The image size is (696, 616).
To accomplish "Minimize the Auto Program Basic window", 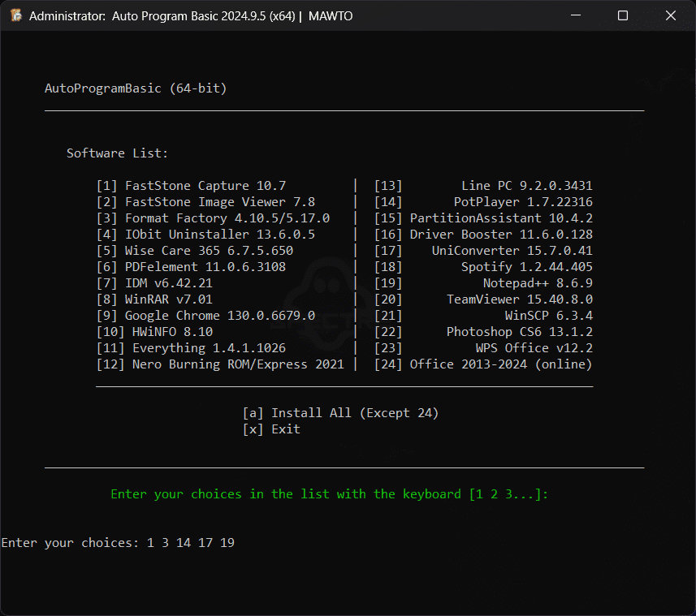I will 576,15.
